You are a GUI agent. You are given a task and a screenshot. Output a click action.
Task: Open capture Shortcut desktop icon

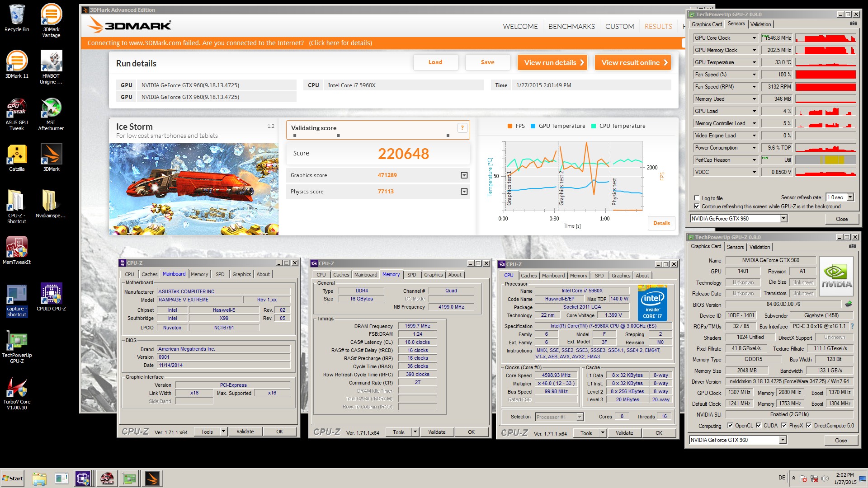[17, 300]
